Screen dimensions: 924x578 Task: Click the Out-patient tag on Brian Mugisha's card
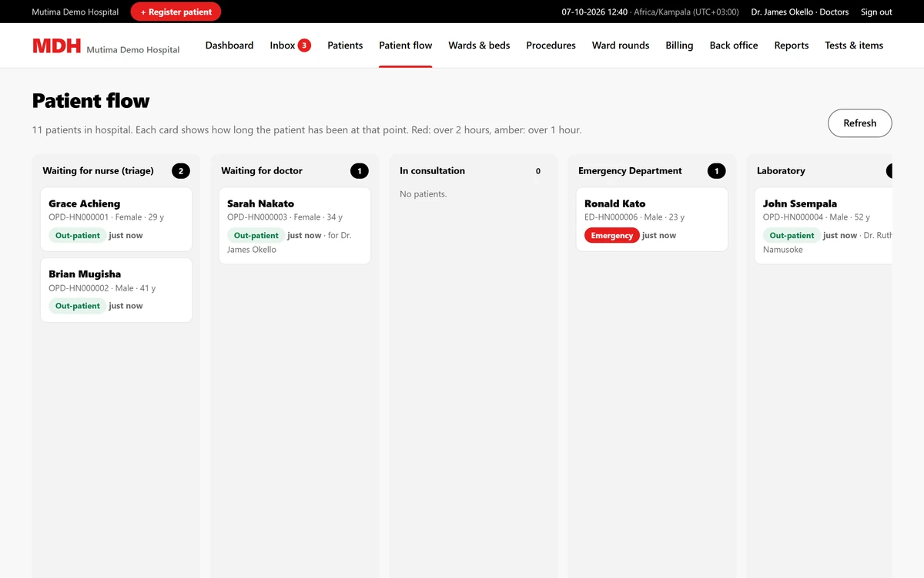click(x=77, y=306)
